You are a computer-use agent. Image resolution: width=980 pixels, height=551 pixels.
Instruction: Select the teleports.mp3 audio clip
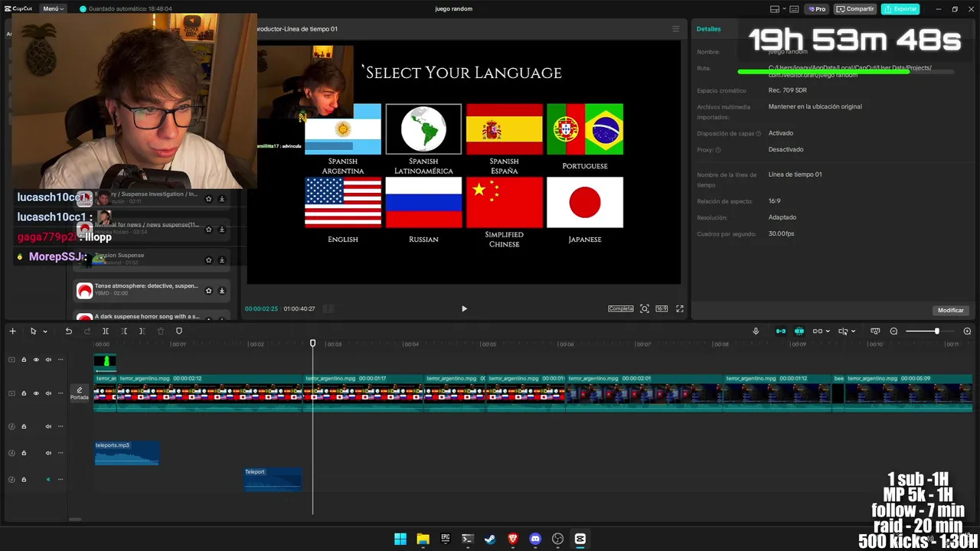tap(127, 453)
